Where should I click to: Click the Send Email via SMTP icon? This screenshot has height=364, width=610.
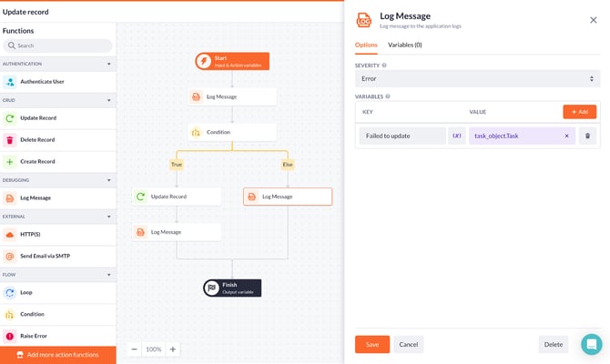coord(10,256)
